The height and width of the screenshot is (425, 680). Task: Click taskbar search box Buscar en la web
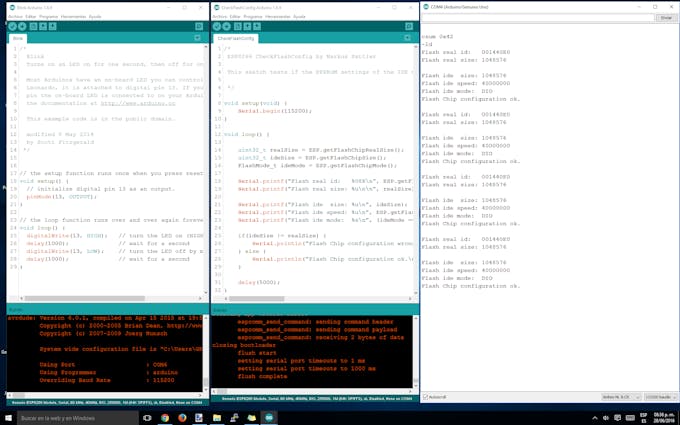(78, 418)
